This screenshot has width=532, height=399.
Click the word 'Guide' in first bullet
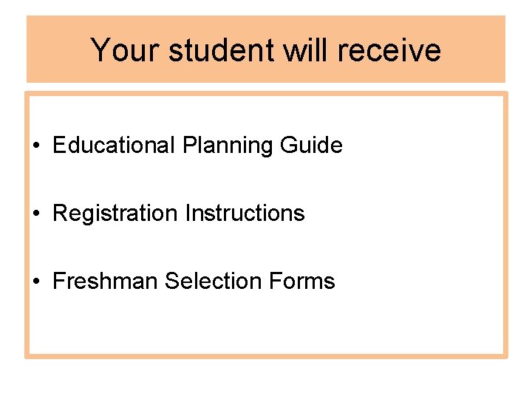tap(311, 146)
